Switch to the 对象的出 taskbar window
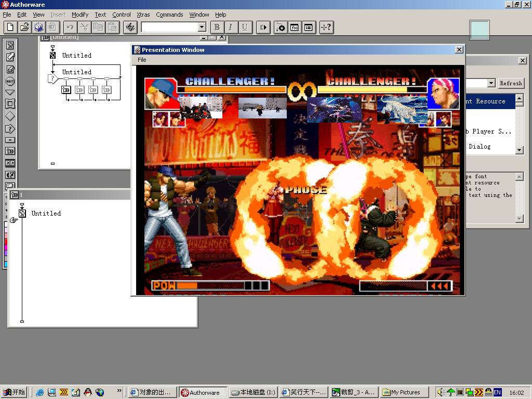Viewport: 532px width, 399px height. 153,392
